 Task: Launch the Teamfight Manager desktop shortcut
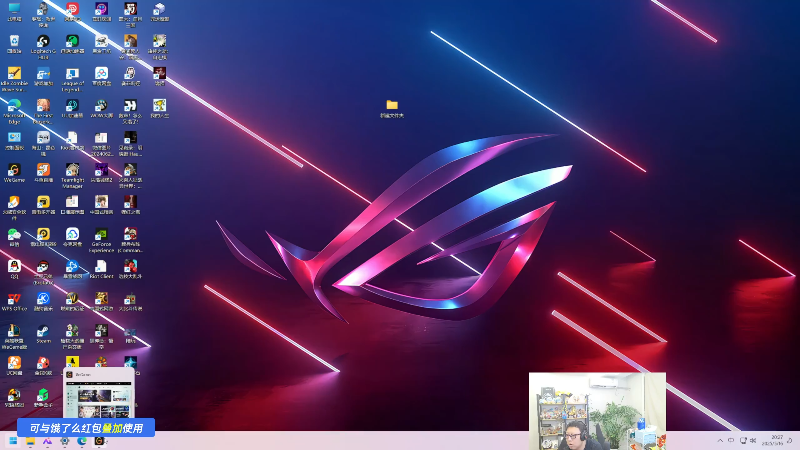(72, 176)
